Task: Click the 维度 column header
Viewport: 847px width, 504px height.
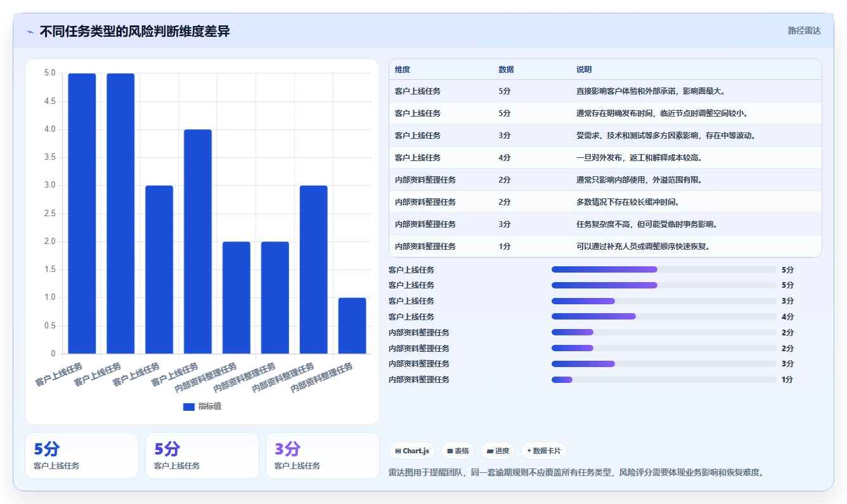Action: tap(403, 70)
